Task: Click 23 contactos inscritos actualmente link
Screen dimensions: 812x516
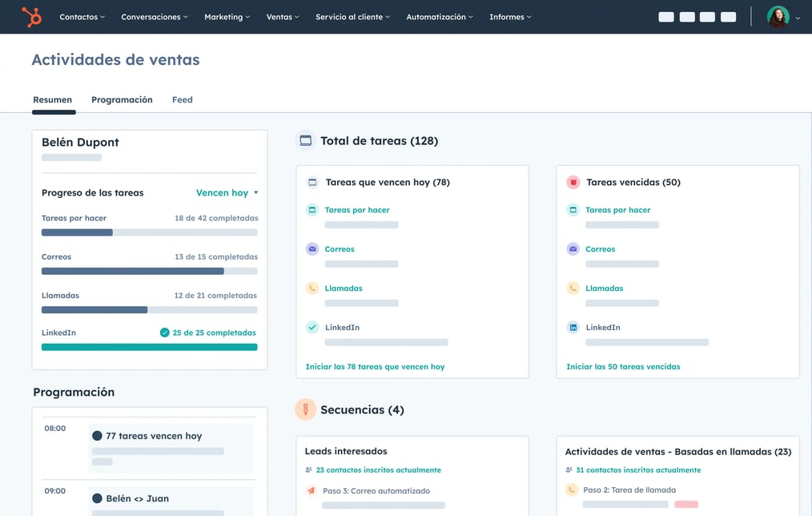Action: pyautogui.click(x=379, y=470)
